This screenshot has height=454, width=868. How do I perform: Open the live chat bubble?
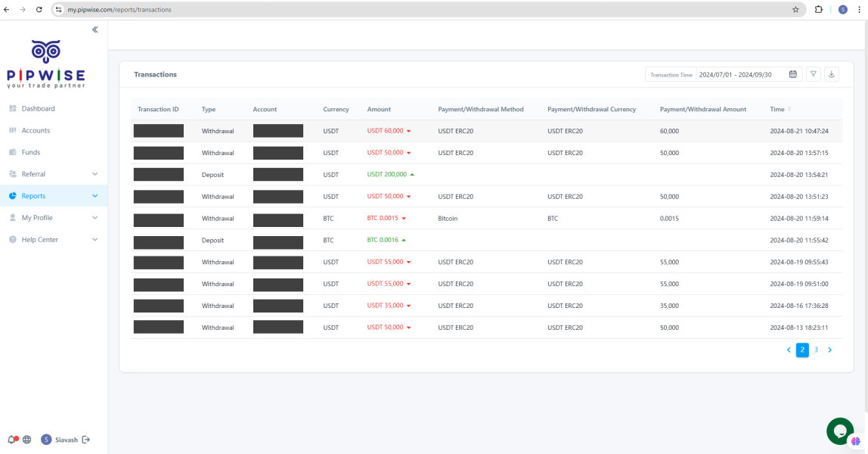[839, 431]
